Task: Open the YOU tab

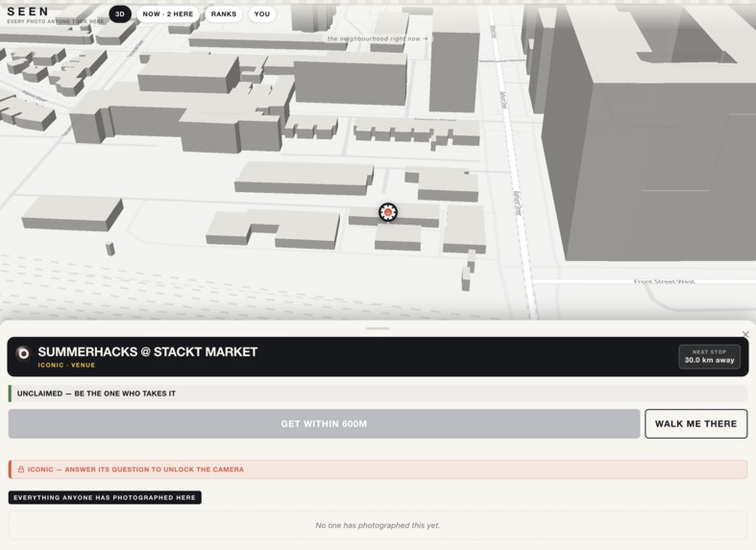Action: 262,14
